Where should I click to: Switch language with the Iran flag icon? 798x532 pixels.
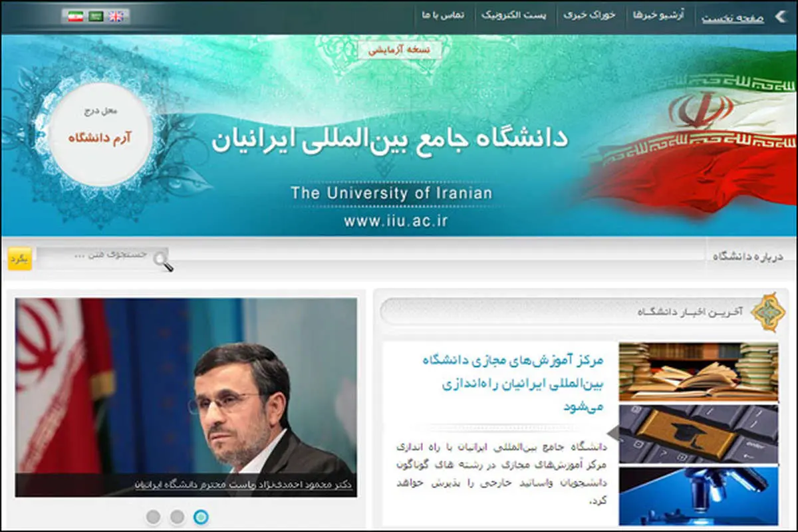pos(76,16)
